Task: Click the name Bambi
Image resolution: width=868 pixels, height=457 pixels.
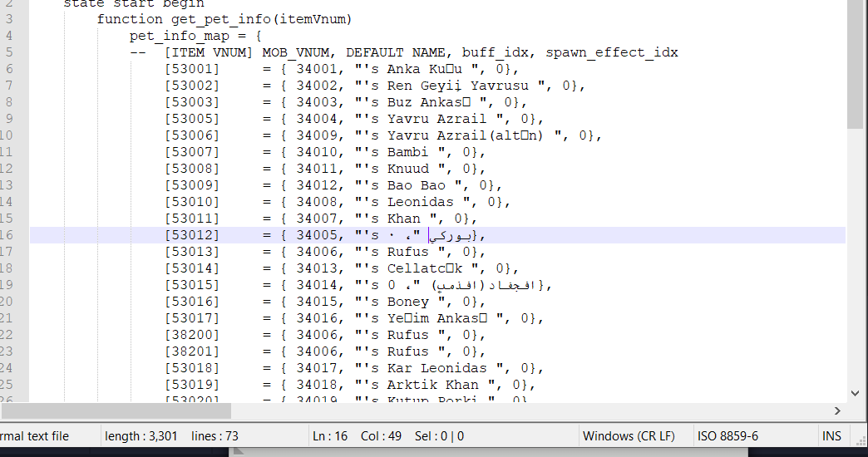Action: pos(407,152)
